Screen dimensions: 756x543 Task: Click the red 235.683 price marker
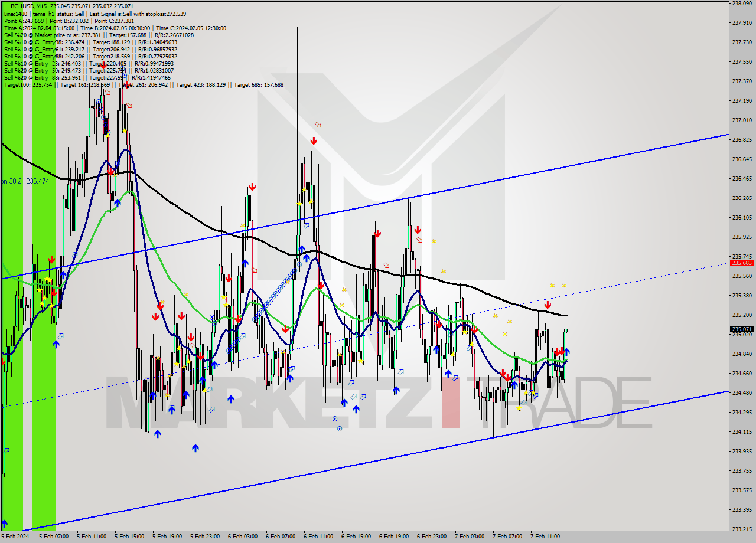742,263
